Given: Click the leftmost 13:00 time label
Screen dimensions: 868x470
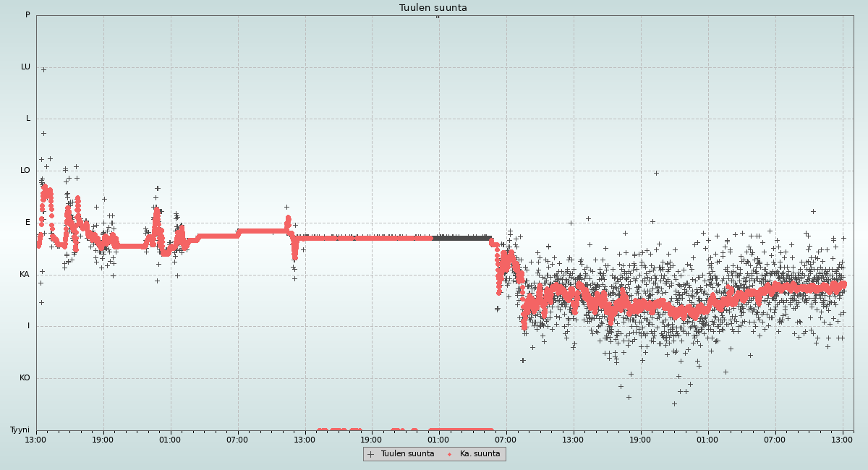Looking at the screenshot, I should coord(35,440).
